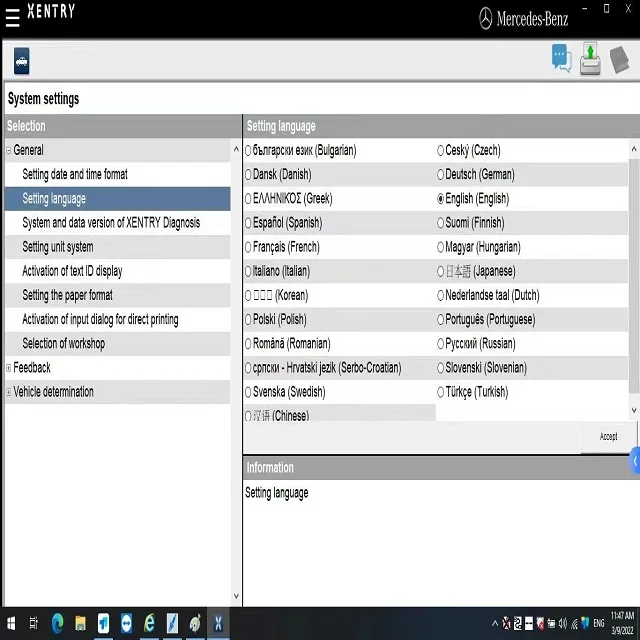Click the blue side panel arrow handle
Image resolution: width=640 pixels, height=640 pixels.
click(635, 461)
